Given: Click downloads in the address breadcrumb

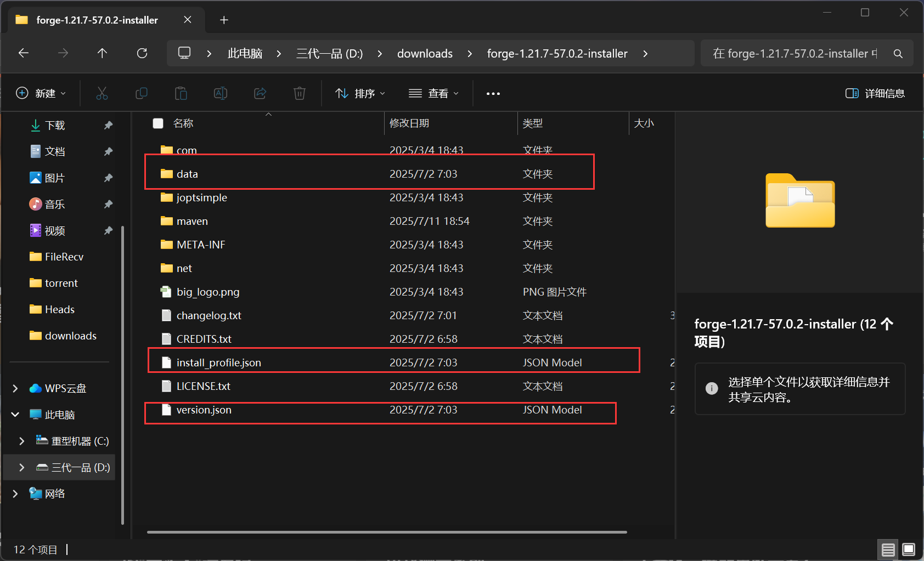Looking at the screenshot, I should click(425, 53).
